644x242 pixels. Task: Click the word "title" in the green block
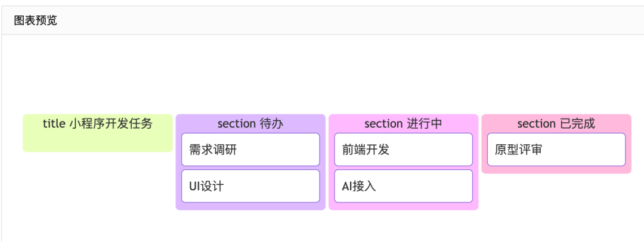(54, 123)
